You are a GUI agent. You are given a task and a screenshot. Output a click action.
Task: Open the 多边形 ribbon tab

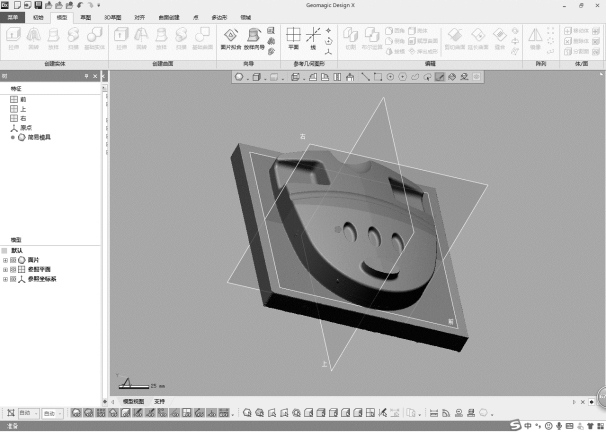tap(218, 17)
